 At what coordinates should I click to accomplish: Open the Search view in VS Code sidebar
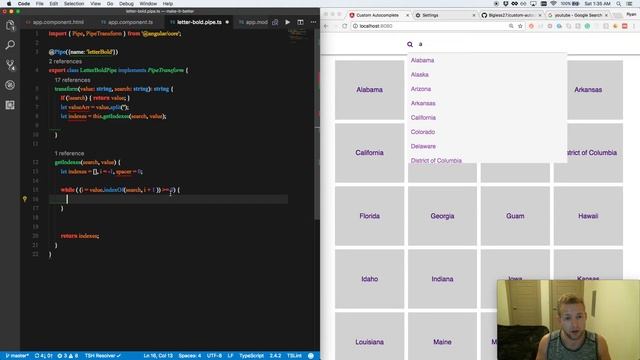click(x=10, y=45)
